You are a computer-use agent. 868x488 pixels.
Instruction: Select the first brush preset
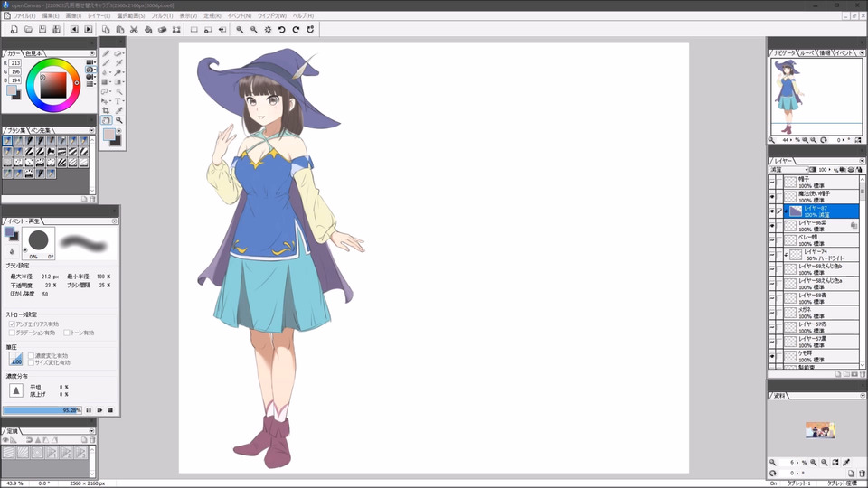click(7, 141)
